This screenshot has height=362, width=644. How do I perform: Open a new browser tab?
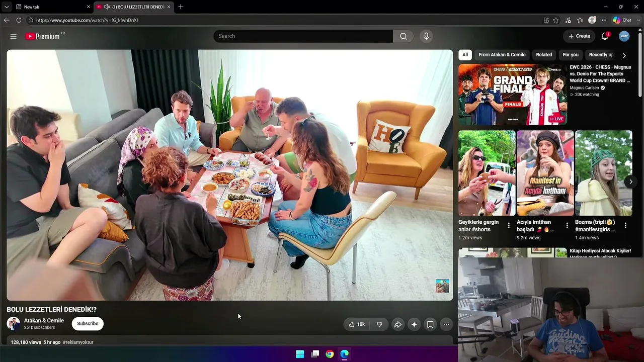[181, 7]
